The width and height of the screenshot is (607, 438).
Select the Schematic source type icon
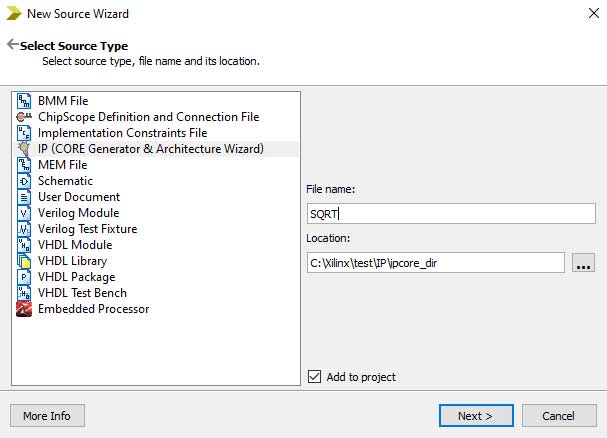(25, 181)
